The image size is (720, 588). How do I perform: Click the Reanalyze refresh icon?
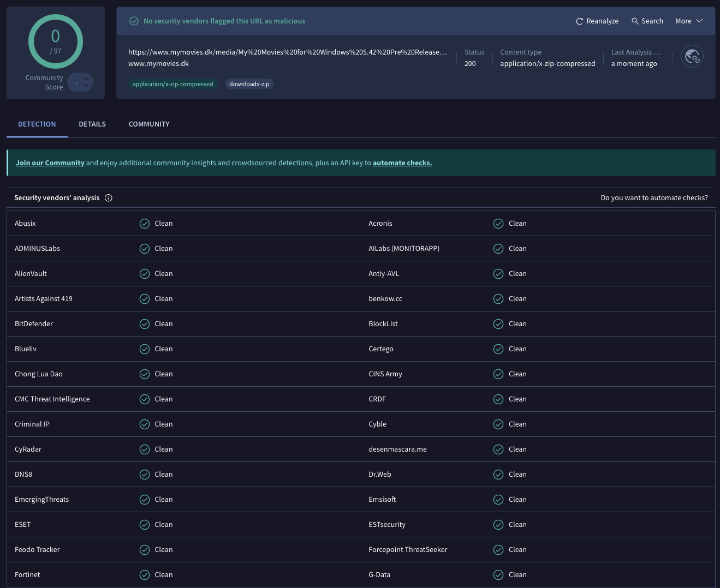tap(579, 21)
